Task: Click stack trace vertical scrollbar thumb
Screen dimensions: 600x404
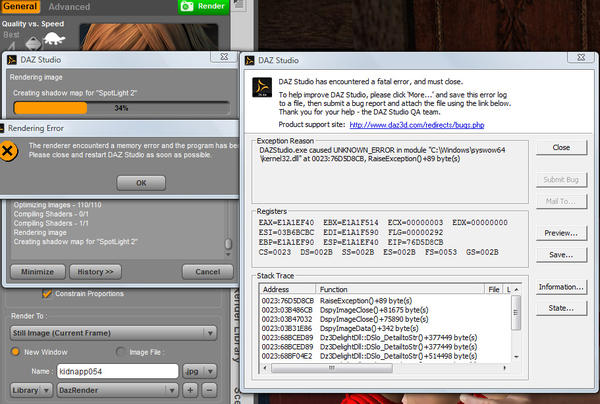Action: pos(516,313)
